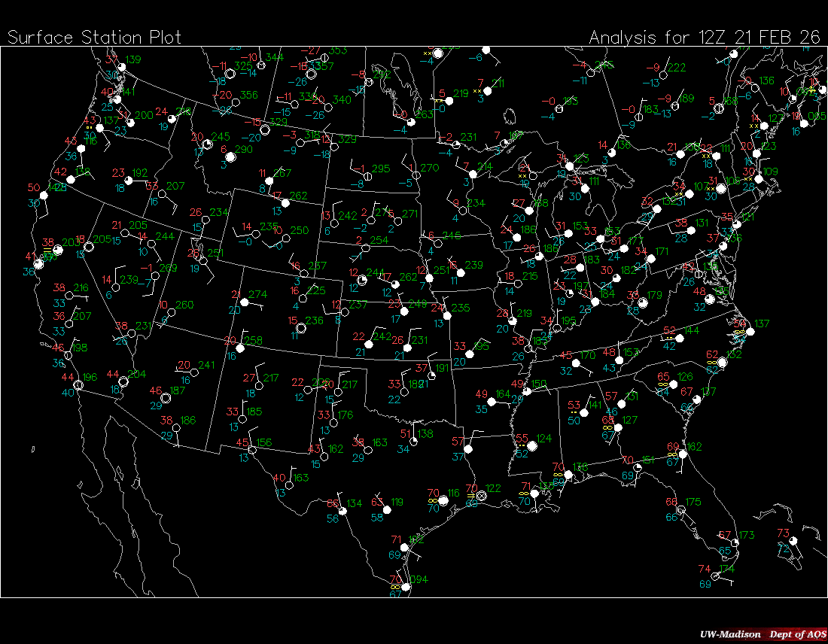The width and height of the screenshot is (828, 644).
Task: Click the station circle with pressure 262 in Wyoming
Action: click(285, 204)
